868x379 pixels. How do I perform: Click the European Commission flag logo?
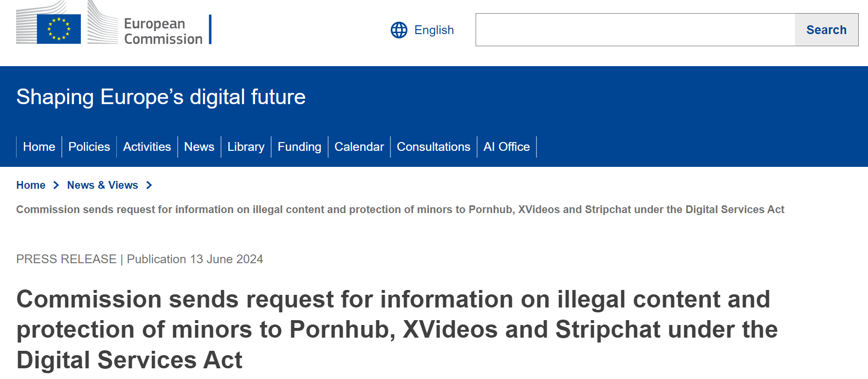click(58, 28)
